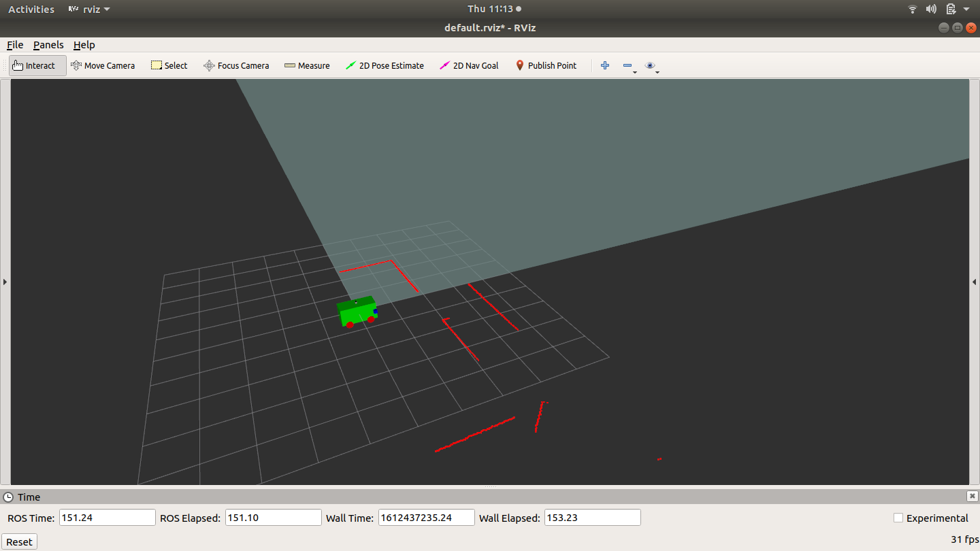
Task: Expand the left collapsed panel arrow
Action: point(5,282)
